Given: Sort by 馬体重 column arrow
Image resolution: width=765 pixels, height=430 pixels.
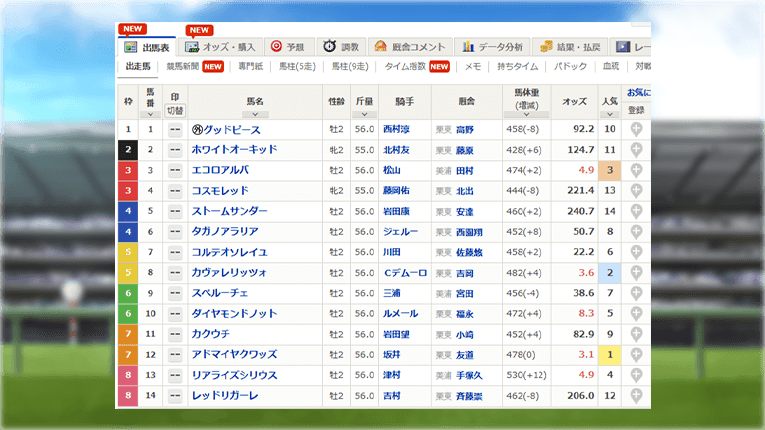Looking at the screenshot, I should pyautogui.click(x=526, y=114).
